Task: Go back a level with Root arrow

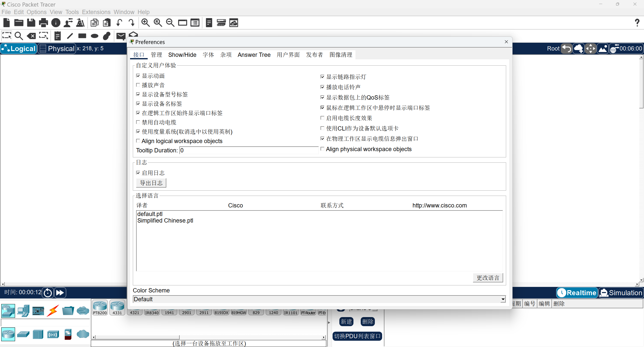Action: coord(567,49)
